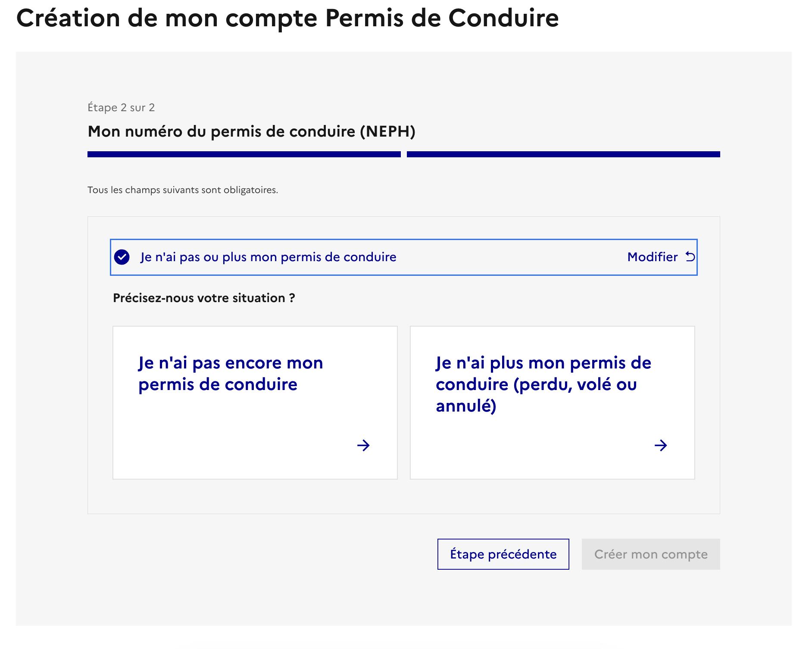Select the card 'Je n'ai plus mon permis de conduire'
Image resolution: width=812 pixels, height=649 pixels.
click(552, 401)
